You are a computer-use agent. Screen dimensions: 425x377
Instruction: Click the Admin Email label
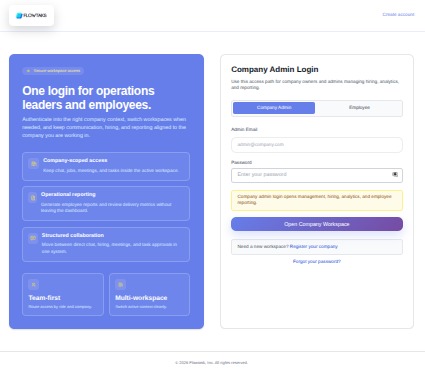(x=244, y=129)
